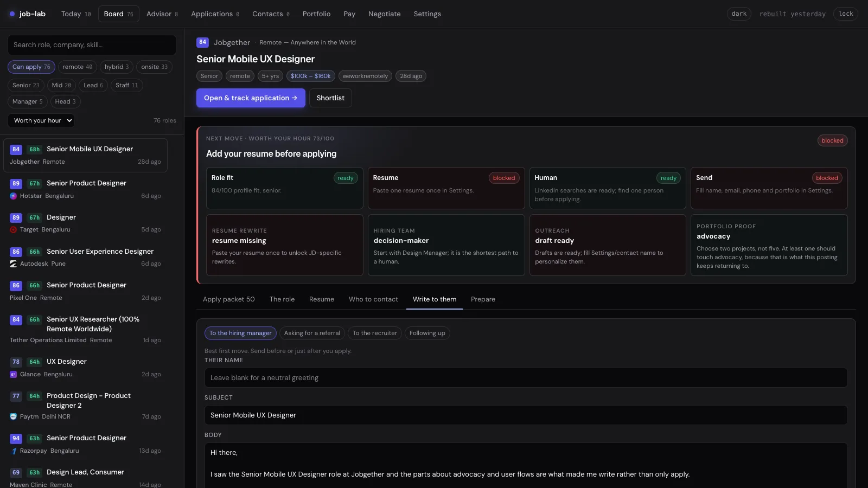Open Settings in the top navigation
The width and height of the screenshot is (868, 488).
[x=427, y=14]
